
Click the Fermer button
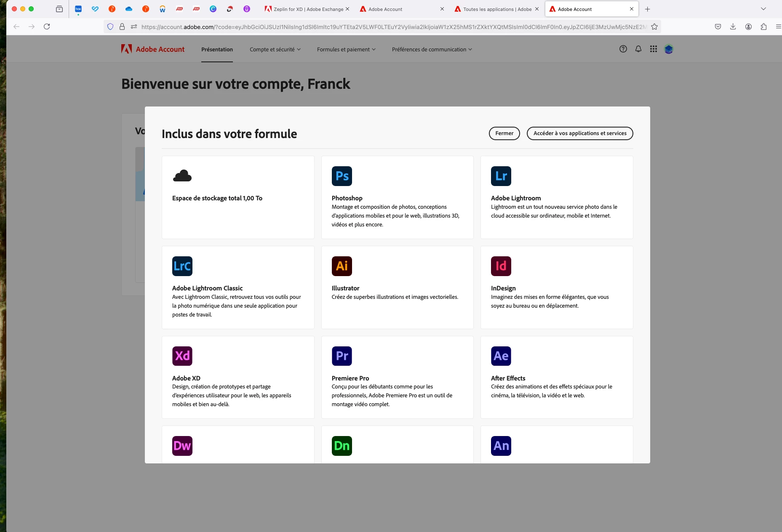coord(504,133)
